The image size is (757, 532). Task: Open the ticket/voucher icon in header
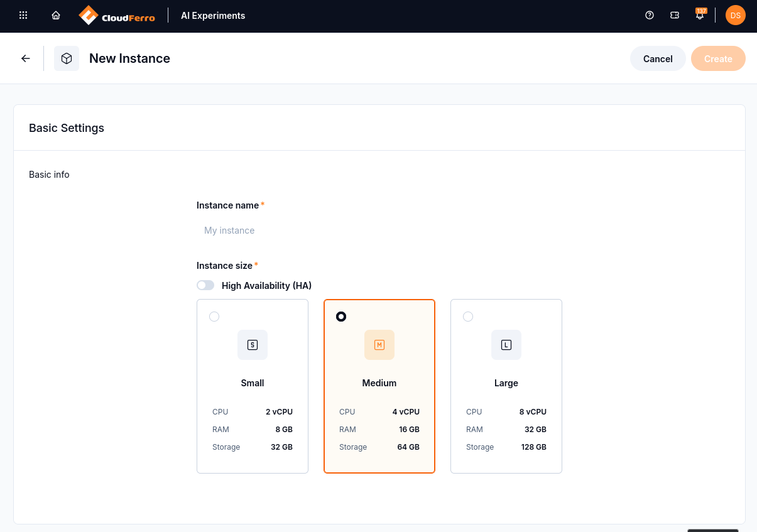click(x=675, y=16)
